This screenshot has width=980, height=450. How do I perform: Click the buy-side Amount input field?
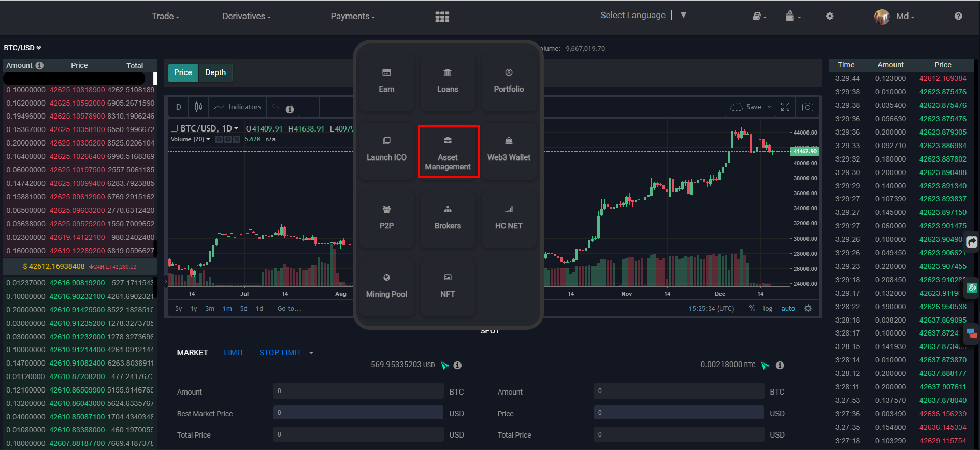point(358,391)
